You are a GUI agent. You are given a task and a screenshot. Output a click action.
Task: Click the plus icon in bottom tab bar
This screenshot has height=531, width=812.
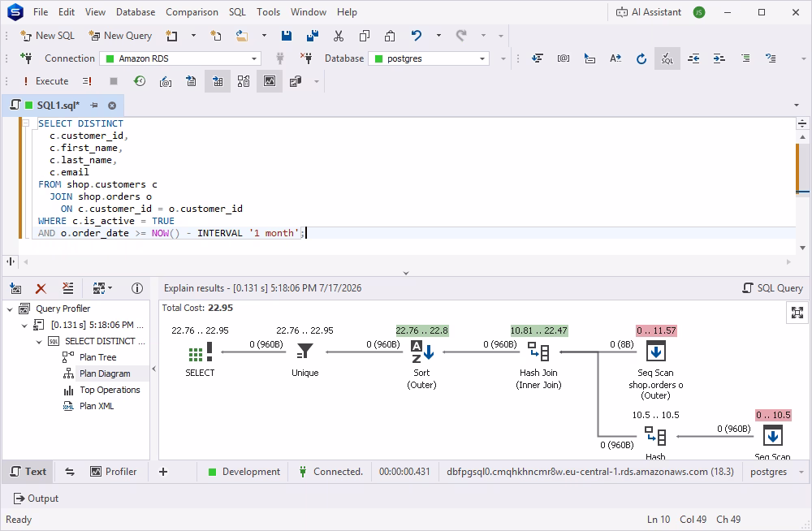point(163,472)
